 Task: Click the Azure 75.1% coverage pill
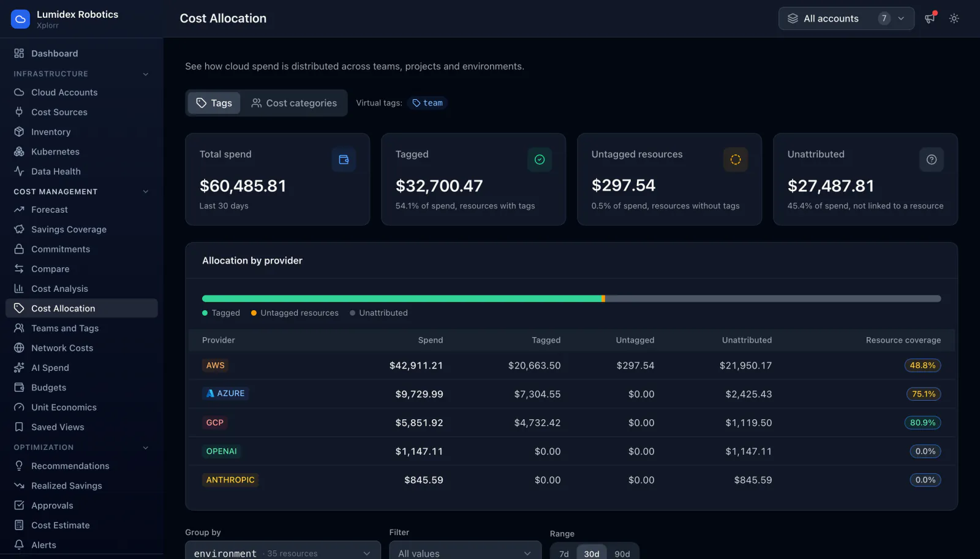tap(924, 394)
